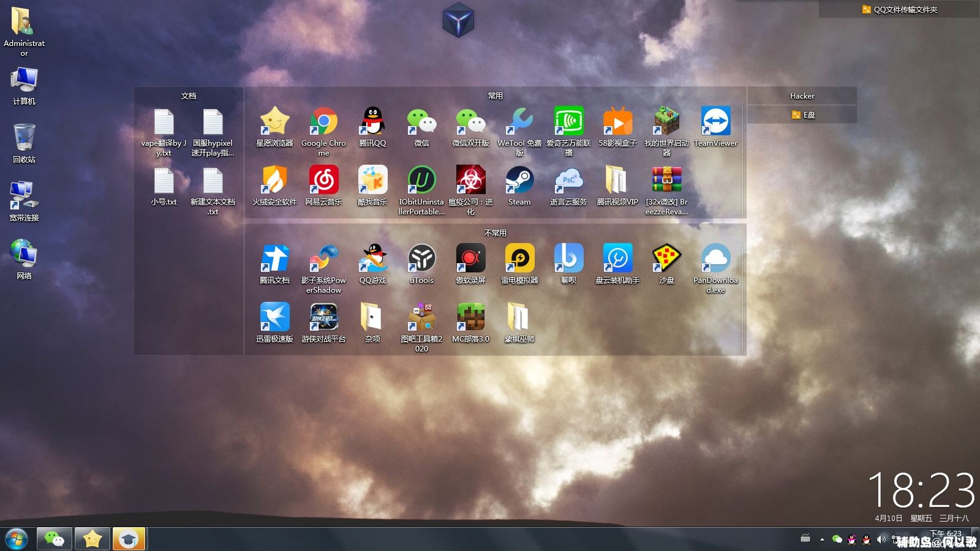Open 新建文本文档.txt file

point(213,191)
